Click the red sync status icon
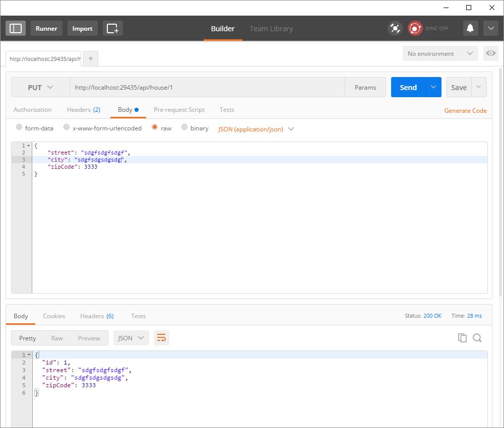Viewport: 504px width, 428px height. (415, 28)
